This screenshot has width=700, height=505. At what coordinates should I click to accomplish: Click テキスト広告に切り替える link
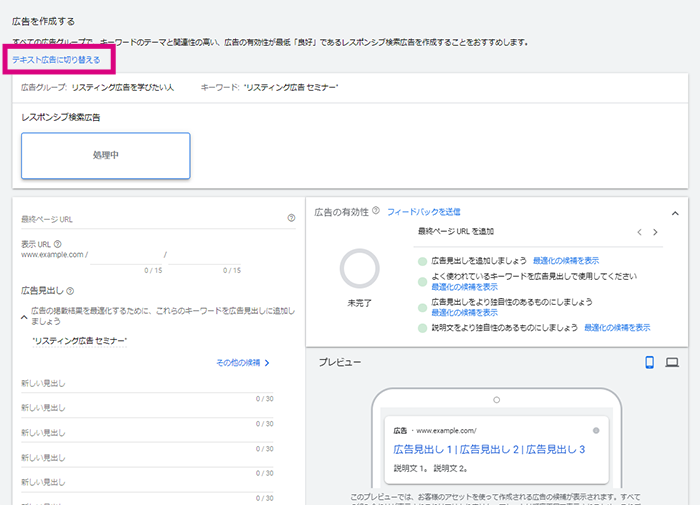pos(56,59)
